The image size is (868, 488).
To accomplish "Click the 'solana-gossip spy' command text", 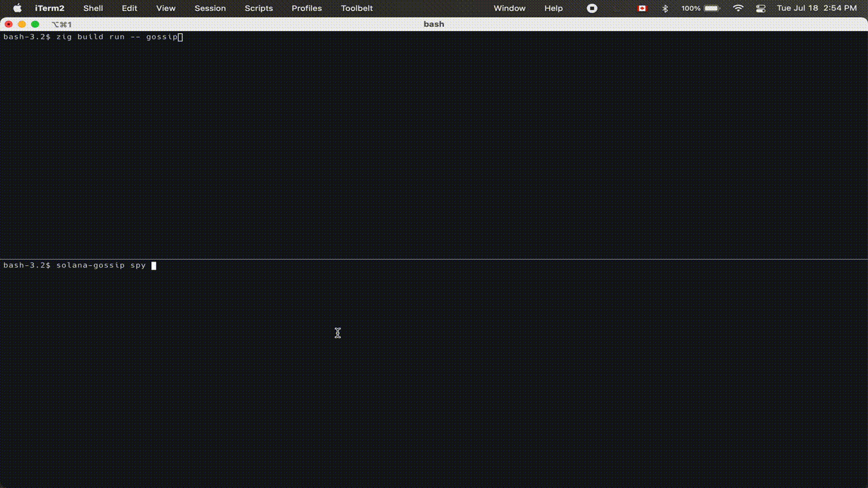I will pos(101,266).
